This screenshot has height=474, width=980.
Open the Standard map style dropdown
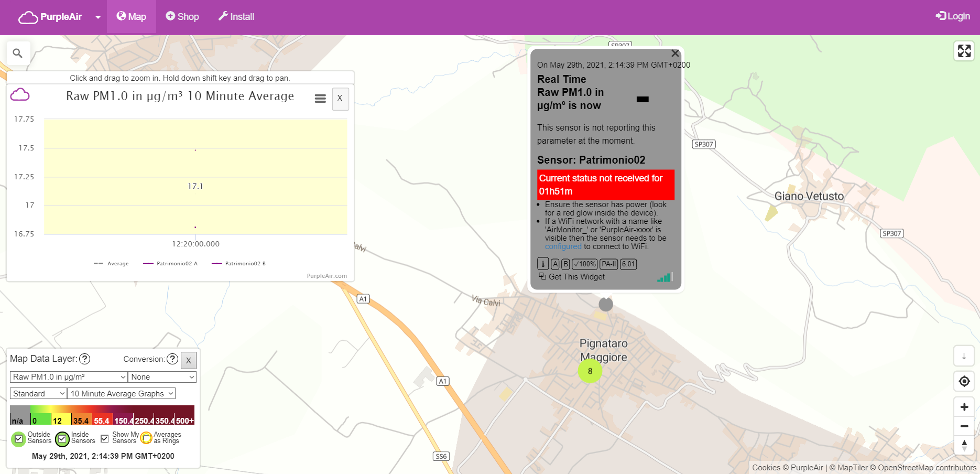pos(38,394)
